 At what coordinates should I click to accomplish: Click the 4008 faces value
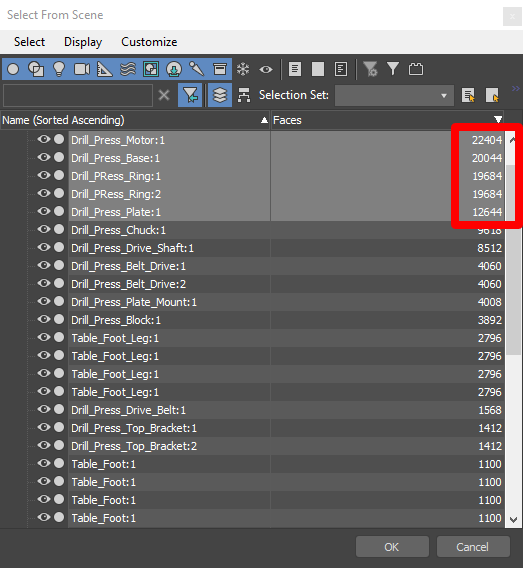[490, 302]
